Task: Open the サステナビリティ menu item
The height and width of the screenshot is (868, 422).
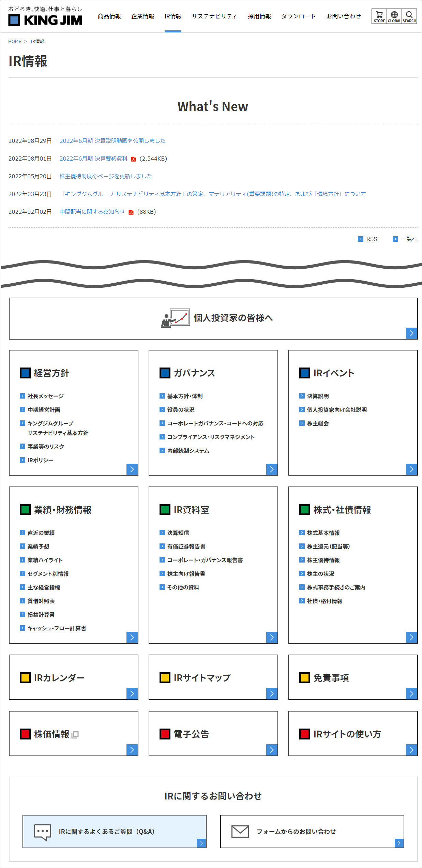Action: [x=214, y=16]
